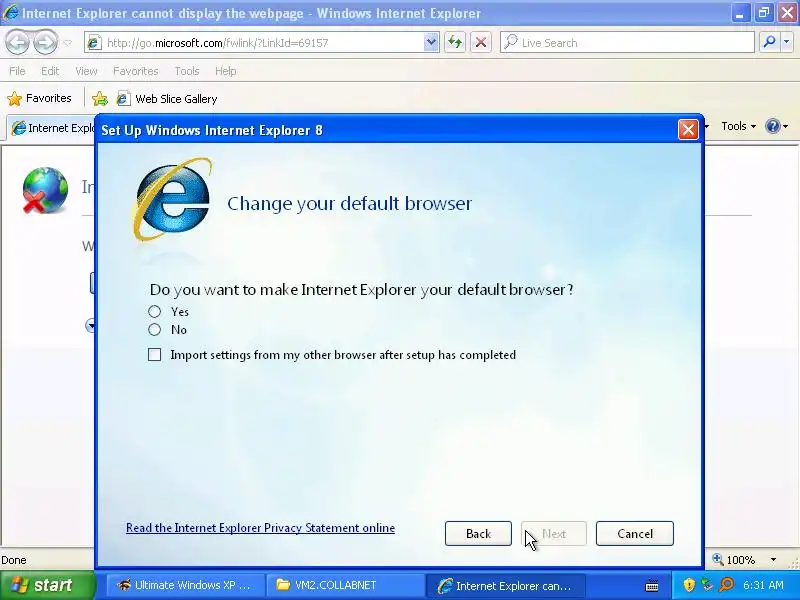Open the Tools menu in menu bar
Image resolution: width=800 pixels, height=600 pixels.
(187, 71)
